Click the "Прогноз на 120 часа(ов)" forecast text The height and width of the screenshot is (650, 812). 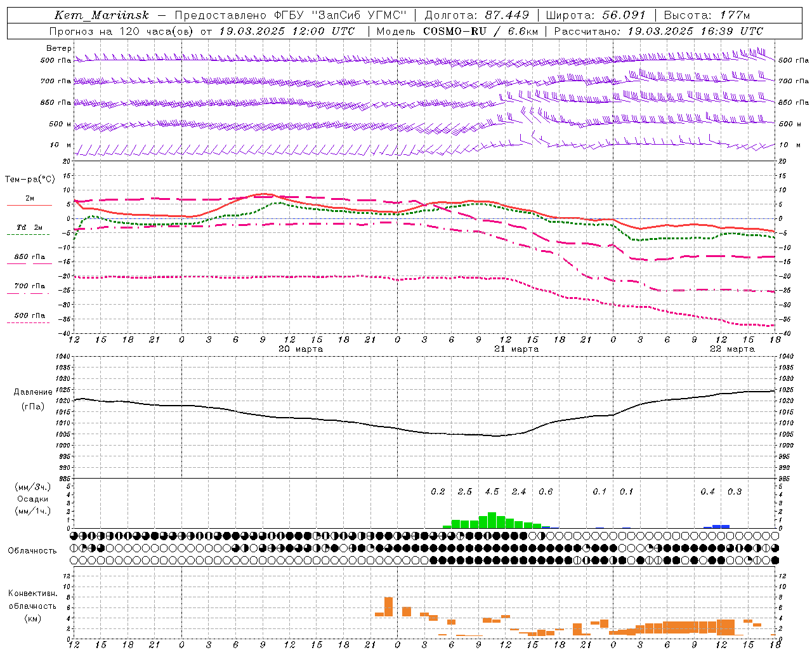pyautogui.click(x=122, y=31)
